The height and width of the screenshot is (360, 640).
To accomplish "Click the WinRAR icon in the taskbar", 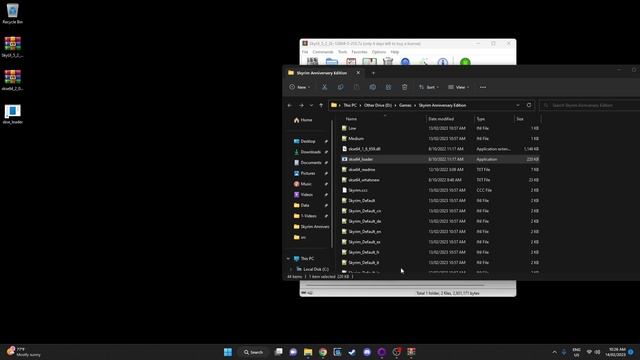I will [x=411, y=352].
